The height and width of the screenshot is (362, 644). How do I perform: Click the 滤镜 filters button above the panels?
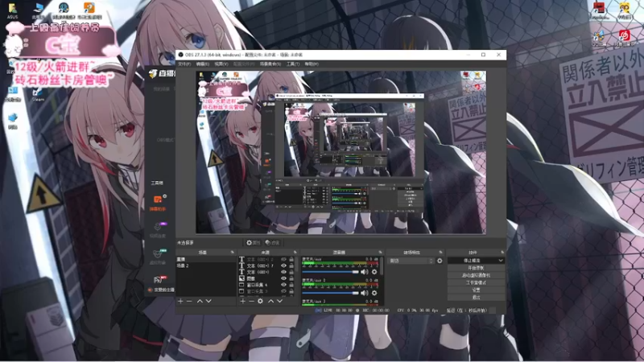click(272, 243)
